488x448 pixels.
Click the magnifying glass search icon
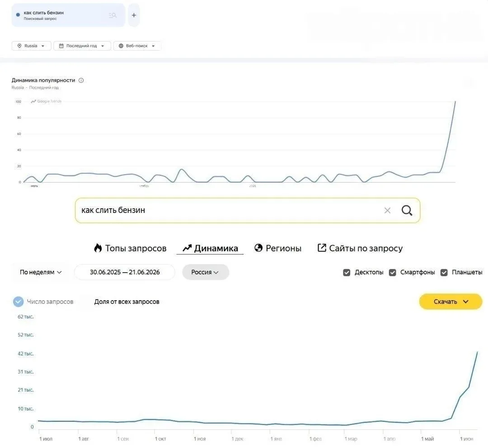point(407,211)
